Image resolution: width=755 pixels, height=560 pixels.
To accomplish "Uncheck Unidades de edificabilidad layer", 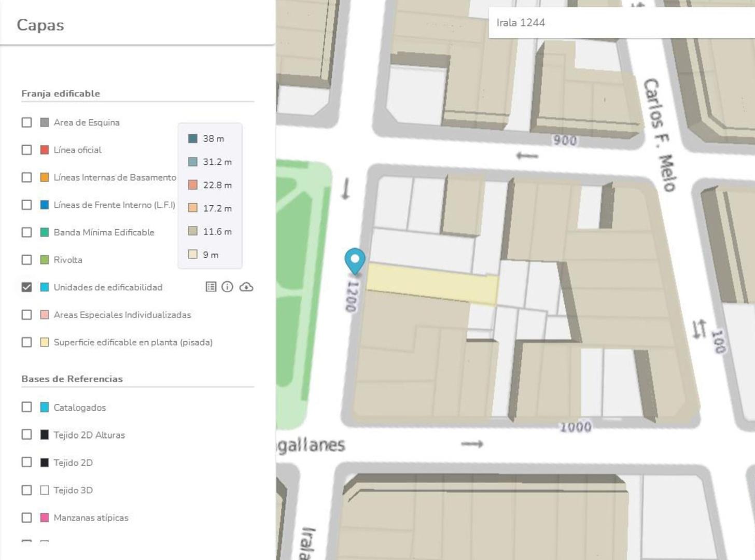I will coord(26,287).
